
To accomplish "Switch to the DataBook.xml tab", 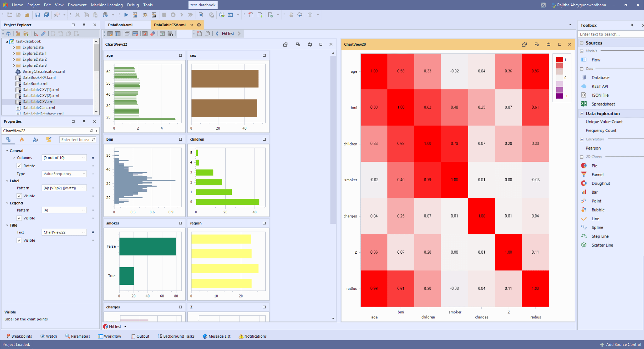I will pos(120,25).
